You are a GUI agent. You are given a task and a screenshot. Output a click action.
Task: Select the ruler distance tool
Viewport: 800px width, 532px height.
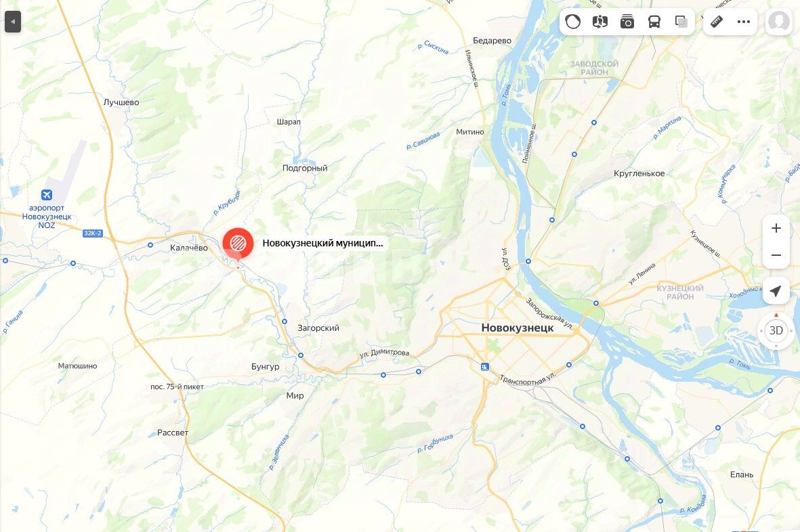pyautogui.click(x=717, y=22)
